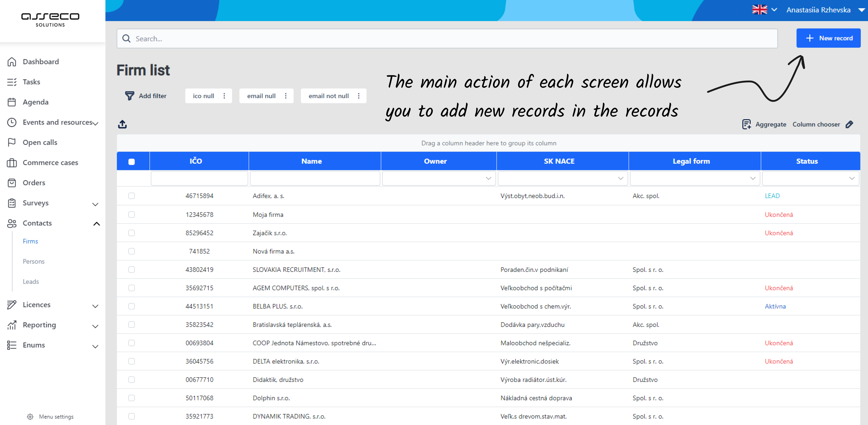Open the language selector chevron
Screen dimensions: 868x425
774,10
